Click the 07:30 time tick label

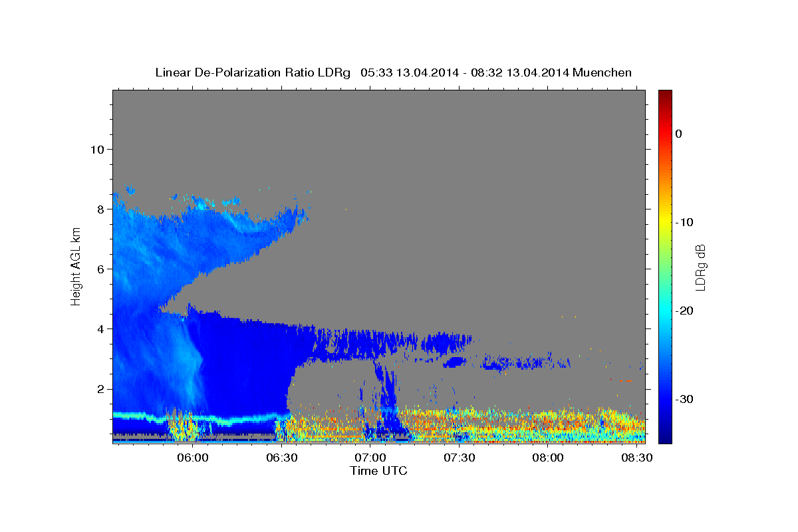[459, 458]
